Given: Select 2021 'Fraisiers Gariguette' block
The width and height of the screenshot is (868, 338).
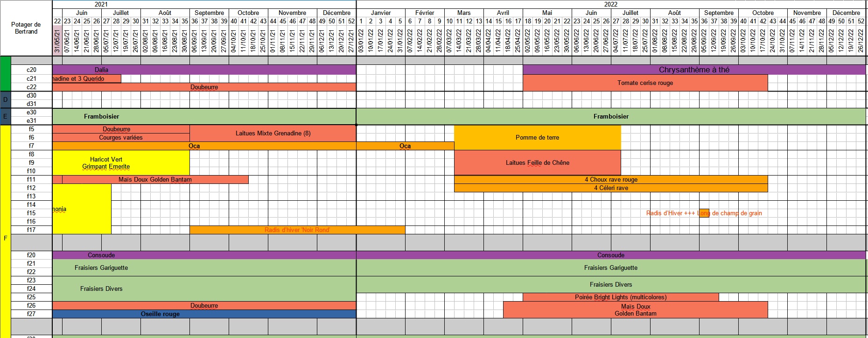Looking at the screenshot, I should 204,268.
